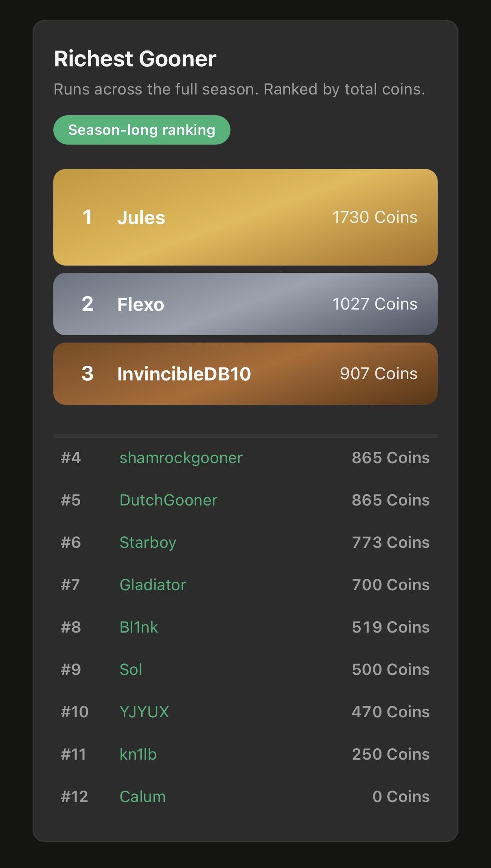Open the InvincibleDB10 bronze card

[245, 374]
